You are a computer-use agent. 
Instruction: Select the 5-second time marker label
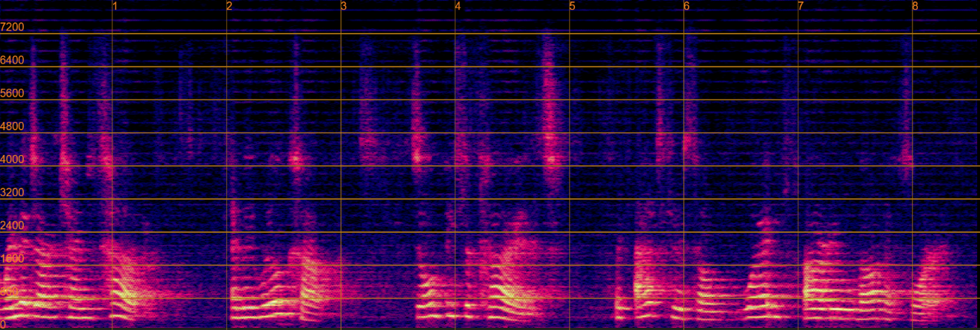click(x=573, y=7)
